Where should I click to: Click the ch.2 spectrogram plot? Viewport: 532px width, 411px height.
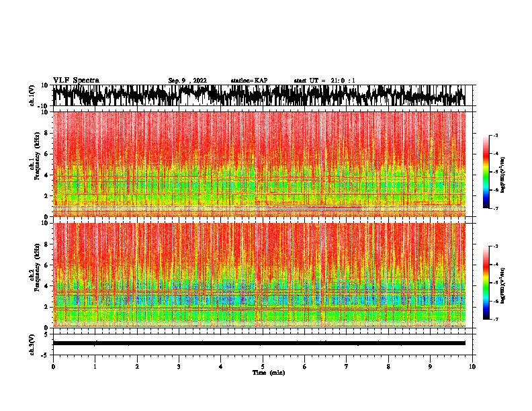[x=263, y=275]
